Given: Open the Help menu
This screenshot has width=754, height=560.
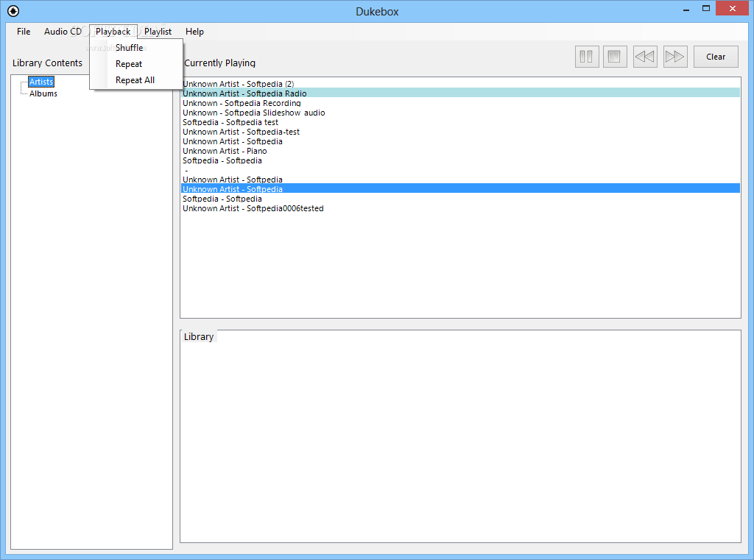Looking at the screenshot, I should click(x=194, y=31).
